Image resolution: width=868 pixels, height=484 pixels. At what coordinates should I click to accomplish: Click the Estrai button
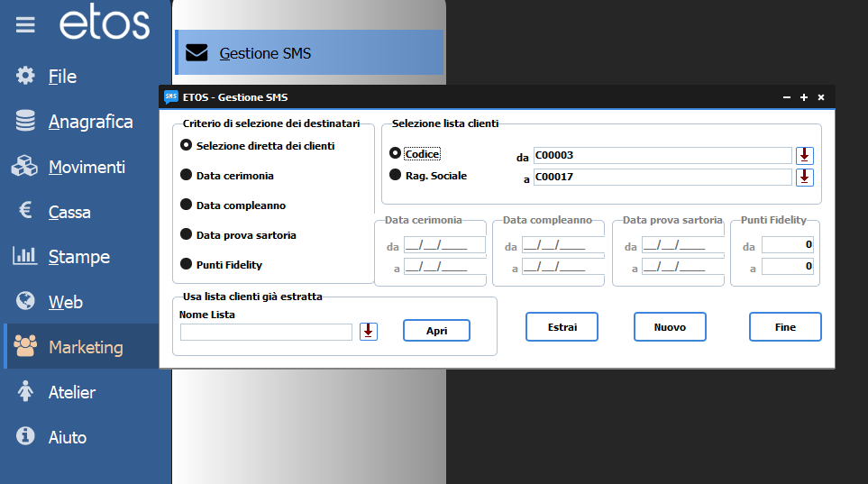pos(562,327)
